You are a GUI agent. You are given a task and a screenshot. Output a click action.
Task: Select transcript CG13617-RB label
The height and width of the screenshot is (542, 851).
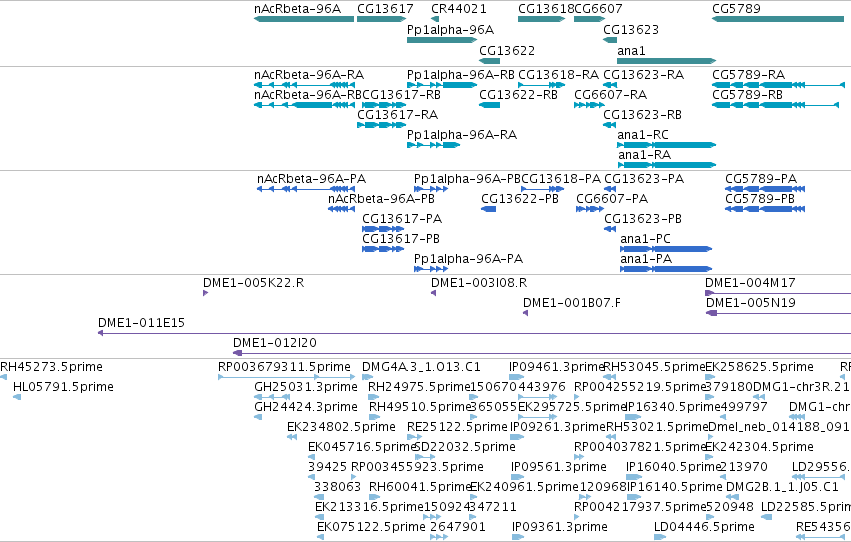[x=401, y=95]
